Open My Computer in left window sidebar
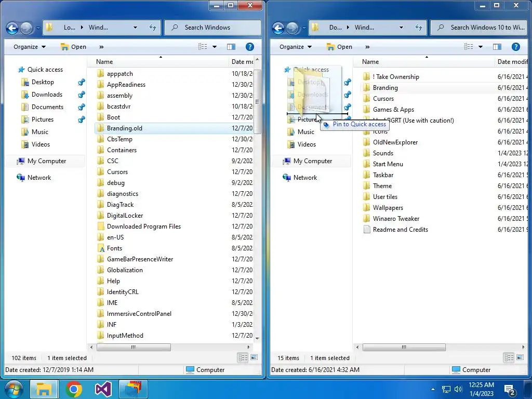The image size is (532, 399). 46,161
